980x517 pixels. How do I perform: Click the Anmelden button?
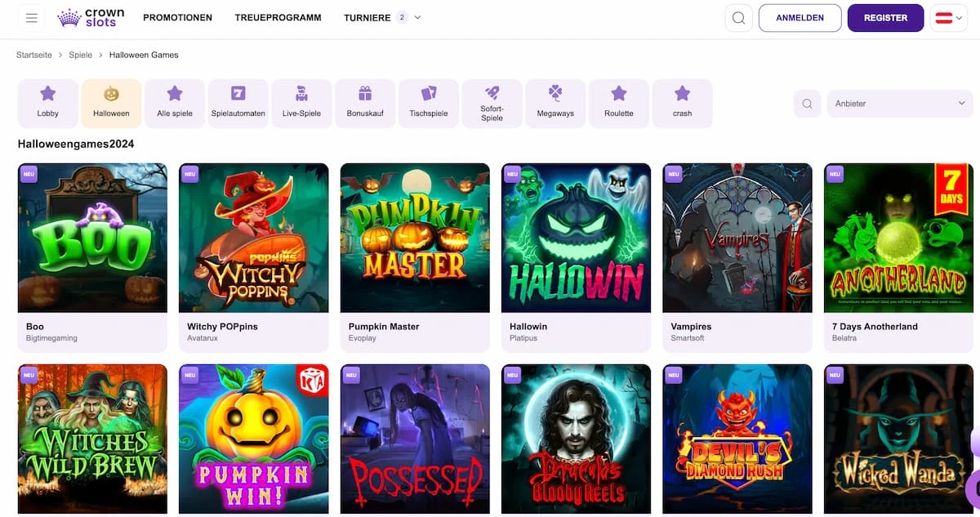tap(800, 18)
